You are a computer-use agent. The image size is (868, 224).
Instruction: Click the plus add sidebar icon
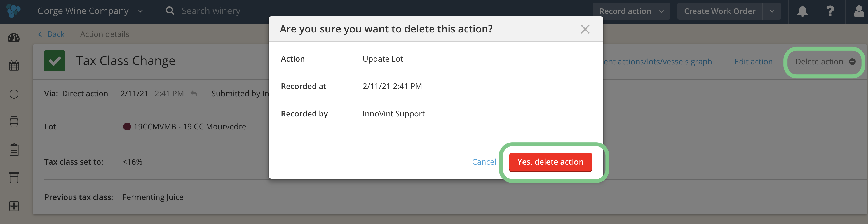(14, 206)
